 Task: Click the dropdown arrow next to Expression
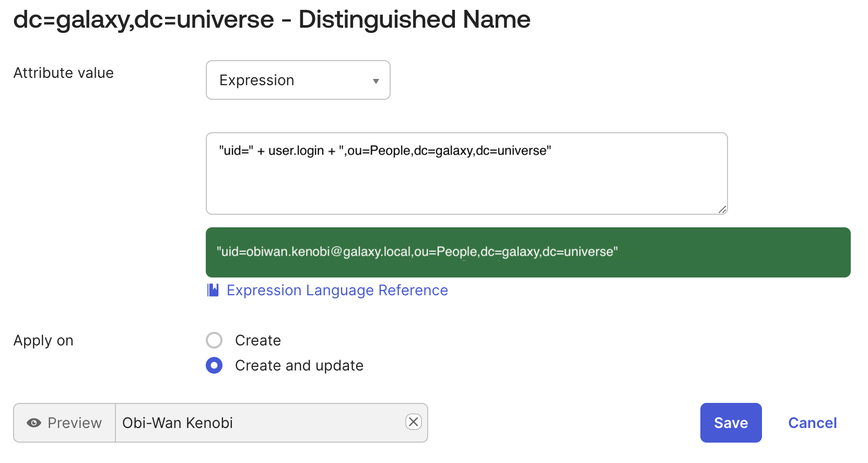376,81
